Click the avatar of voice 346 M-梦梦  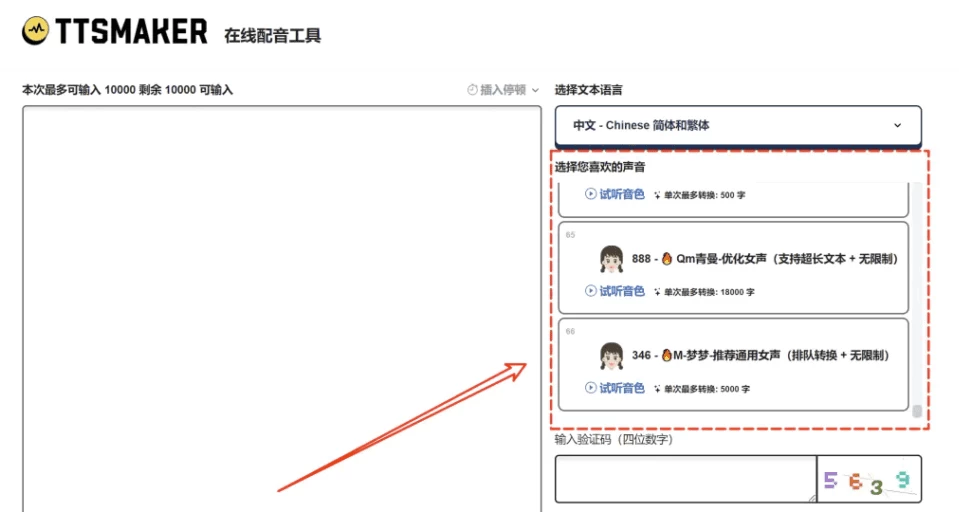pos(611,355)
